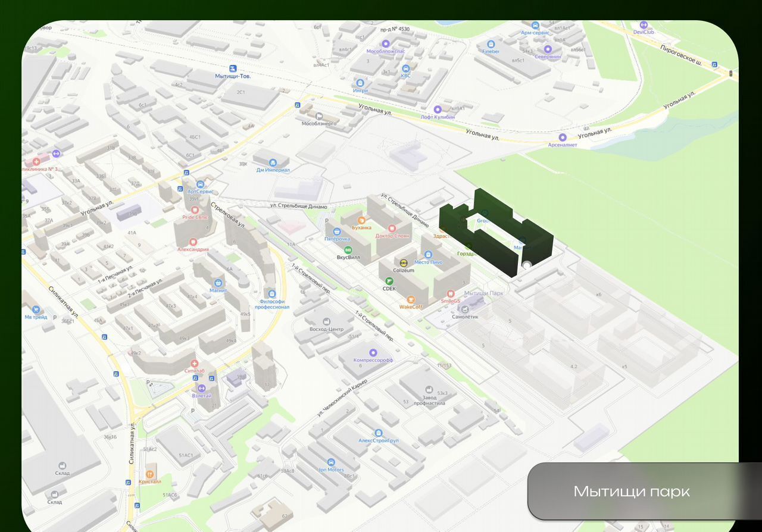Click the Мытищи Парк map label
This screenshot has width=762, height=532.
point(483,293)
